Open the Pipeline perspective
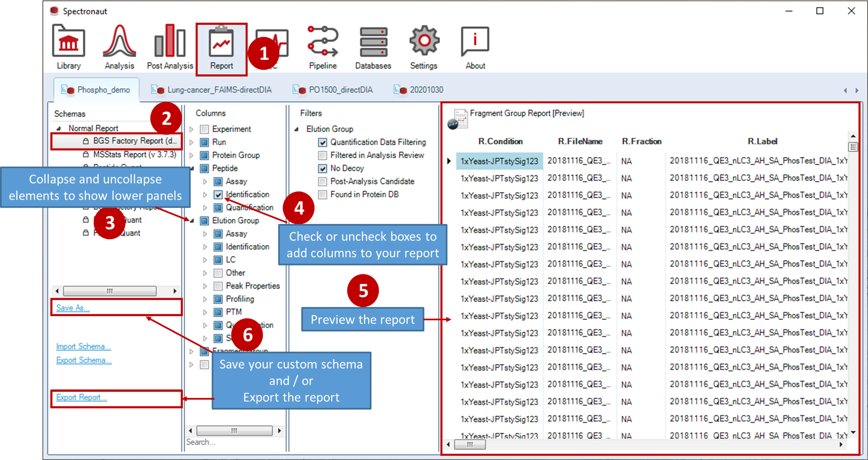 pyautogui.click(x=323, y=47)
